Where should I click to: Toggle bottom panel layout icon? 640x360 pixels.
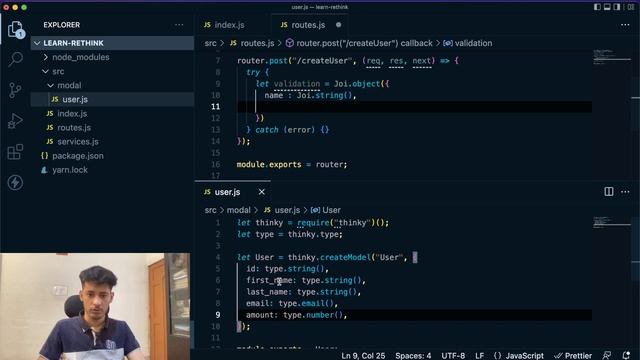[607, 7]
